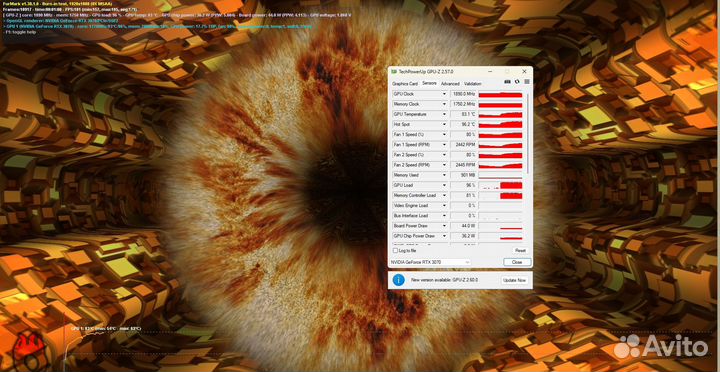The width and height of the screenshot is (720, 372).
Task: Open the Advanced tab
Action: point(450,84)
